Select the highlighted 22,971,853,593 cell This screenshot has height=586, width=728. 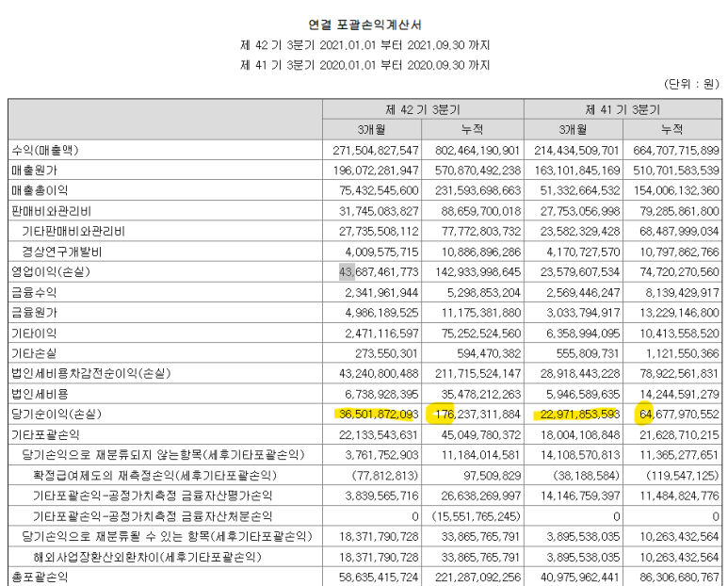click(x=574, y=415)
